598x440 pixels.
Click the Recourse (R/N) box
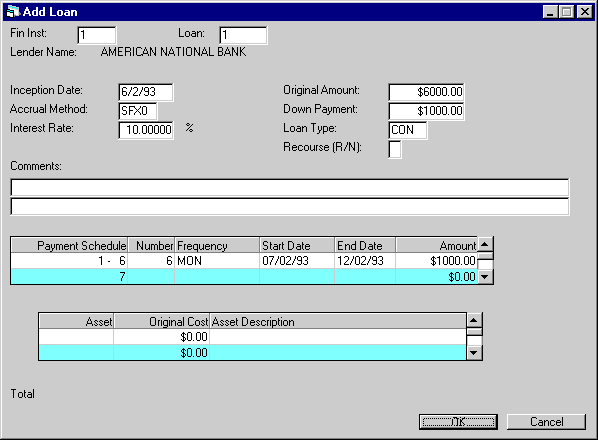click(395, 149)
